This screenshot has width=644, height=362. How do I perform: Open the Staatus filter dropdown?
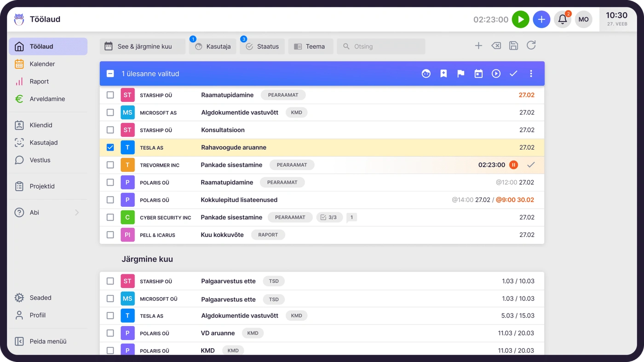pyautogui.click(x=262, y=46)
